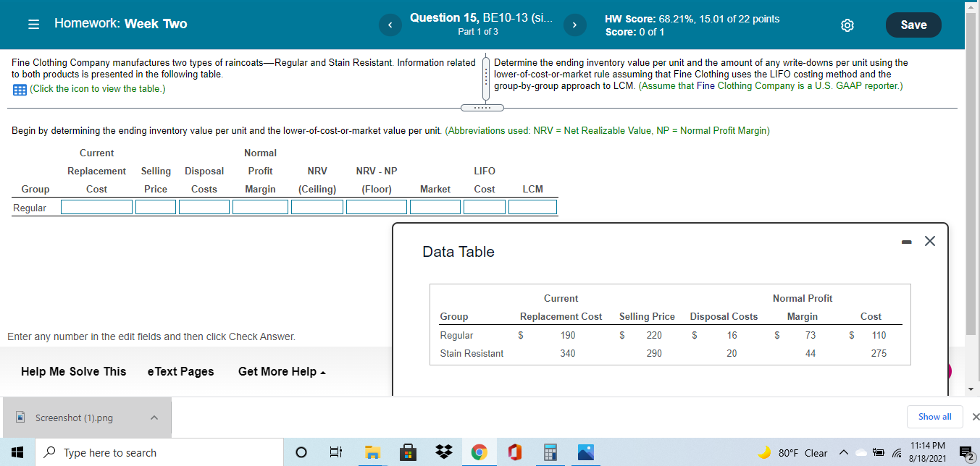Launch Microsoft Office from the taskbar
This screenshot has width=980, height=466.
tap(514, 452)
